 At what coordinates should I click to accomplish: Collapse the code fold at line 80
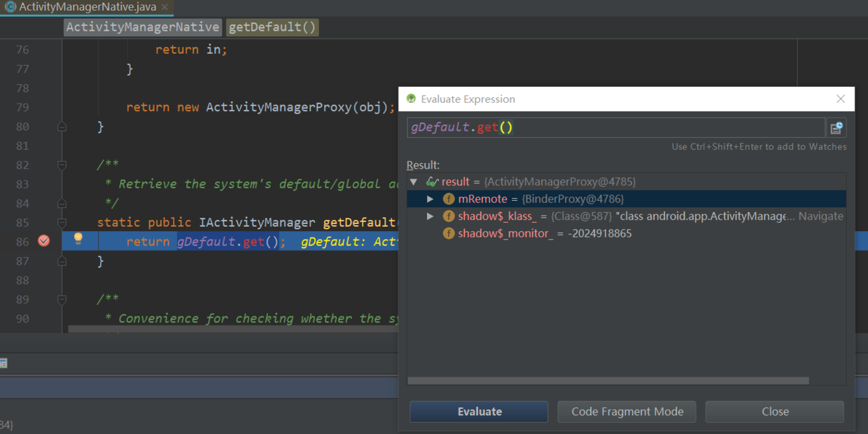tap(62, 127)
